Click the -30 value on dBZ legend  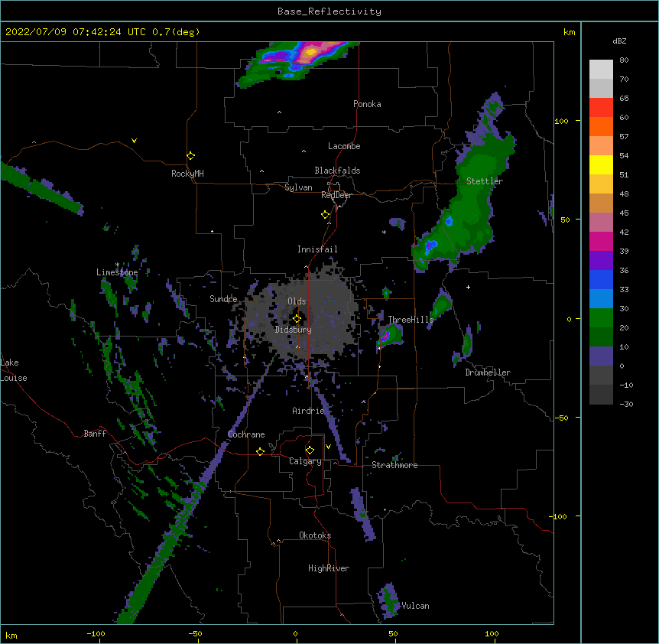(626, 404)
